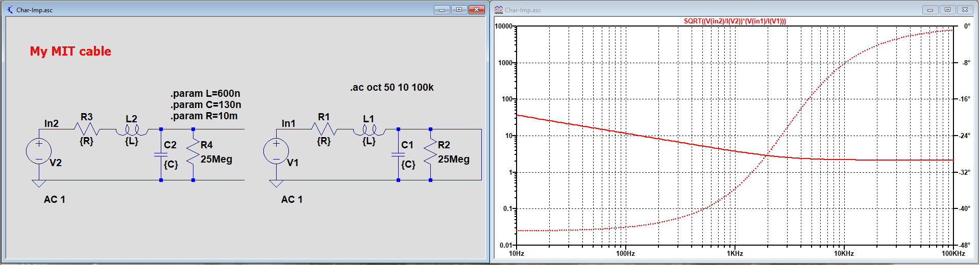Select inductor L1 symbol
This screenshot has width=980, height=265.
coord(369,129)
